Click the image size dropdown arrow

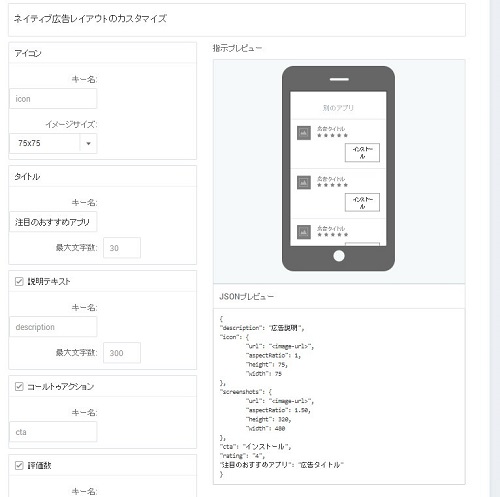click(88, 143)
